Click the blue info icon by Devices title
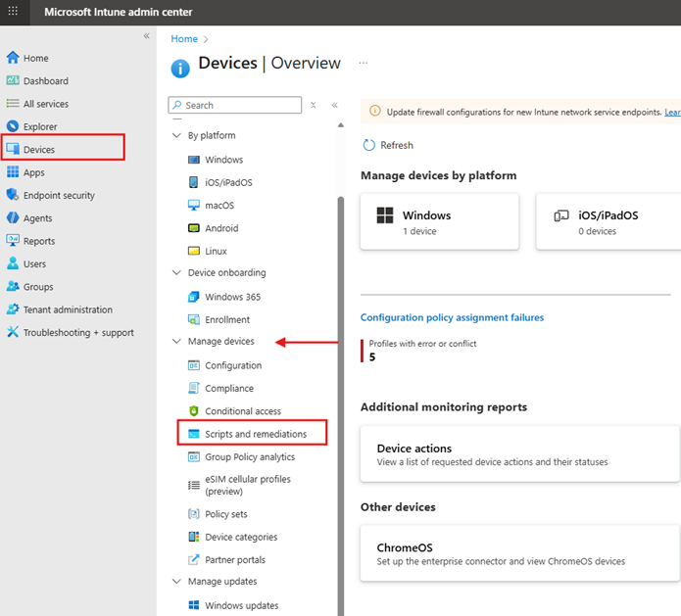This screenshot has height=616, width=681. (180, 69)
